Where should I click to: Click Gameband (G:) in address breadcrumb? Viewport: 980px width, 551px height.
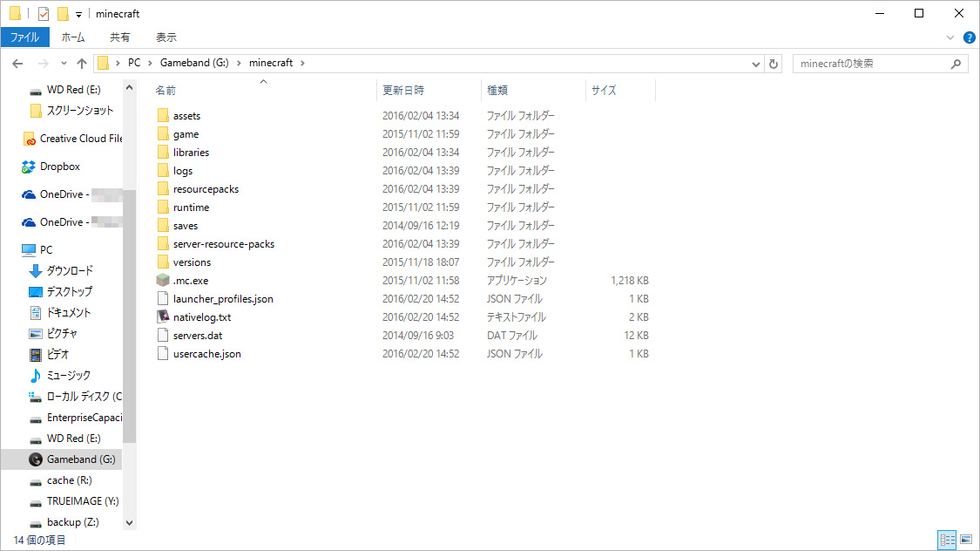pyautogui.click(x=194, y=63)
